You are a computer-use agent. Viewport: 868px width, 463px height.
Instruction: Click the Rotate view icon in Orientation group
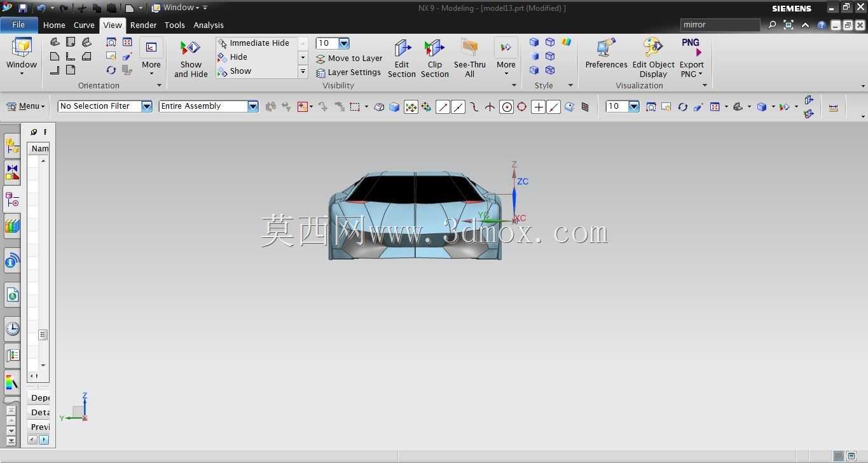pos(111,70)
